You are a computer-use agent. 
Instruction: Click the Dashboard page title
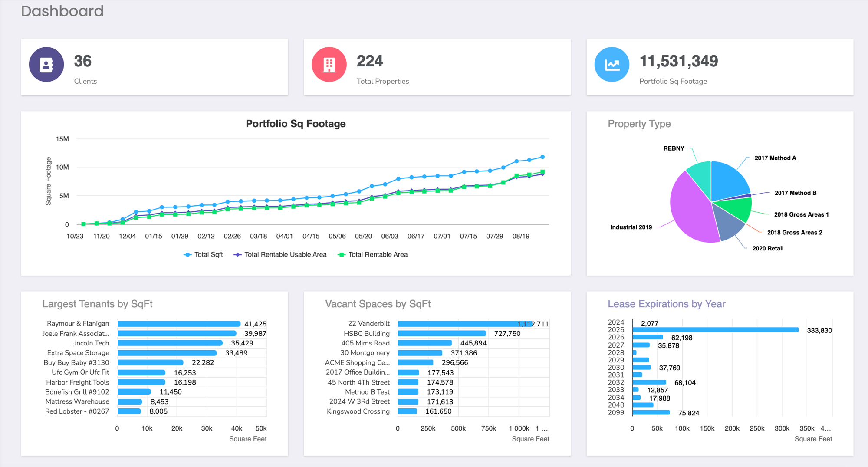pyautogui.click(x=62, y=11)
